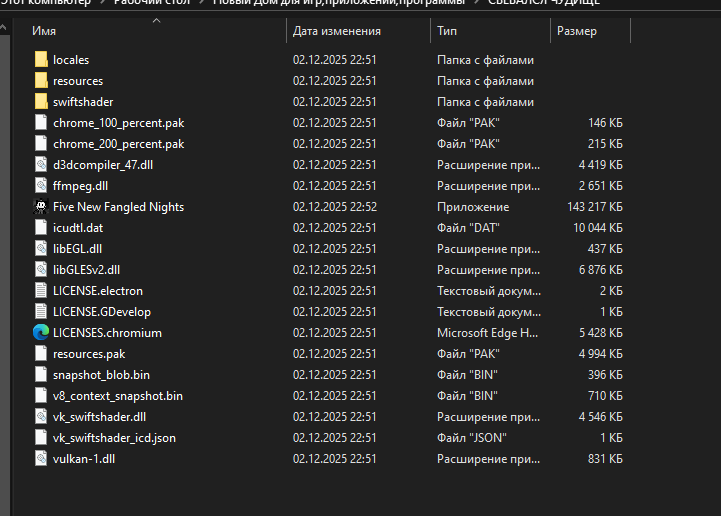Viewport: 721px width, 516px height.
Task: Select the d3dcompiler_47.dll file name
Action: (103, 165)
